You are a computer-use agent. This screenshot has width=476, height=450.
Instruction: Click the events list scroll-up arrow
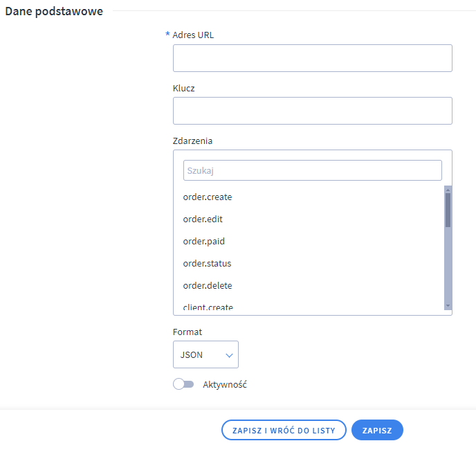click(x=448, y=190)
